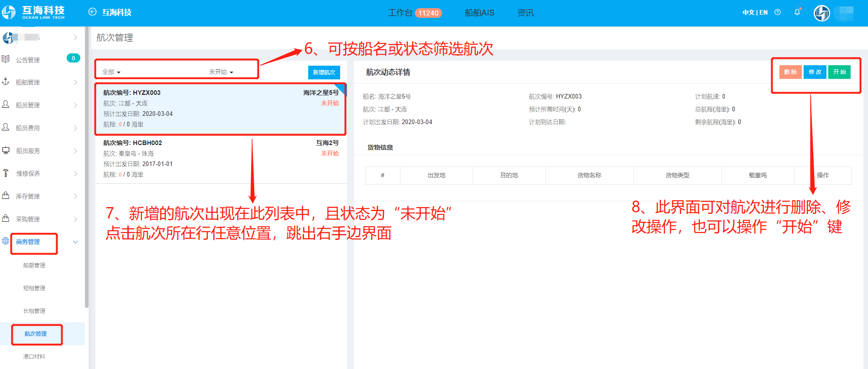Viewport: 868px width, 369px height.
Task: Click the 出发地 column header
Action: 437,175
